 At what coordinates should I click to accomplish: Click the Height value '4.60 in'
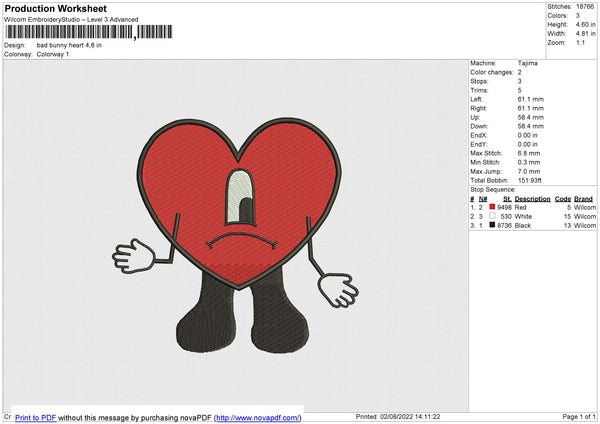[585, 24]
